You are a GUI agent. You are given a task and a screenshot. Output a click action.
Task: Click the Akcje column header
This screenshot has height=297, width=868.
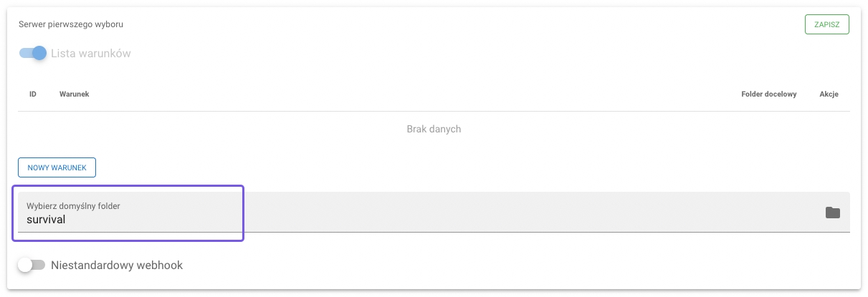point(829,94)
